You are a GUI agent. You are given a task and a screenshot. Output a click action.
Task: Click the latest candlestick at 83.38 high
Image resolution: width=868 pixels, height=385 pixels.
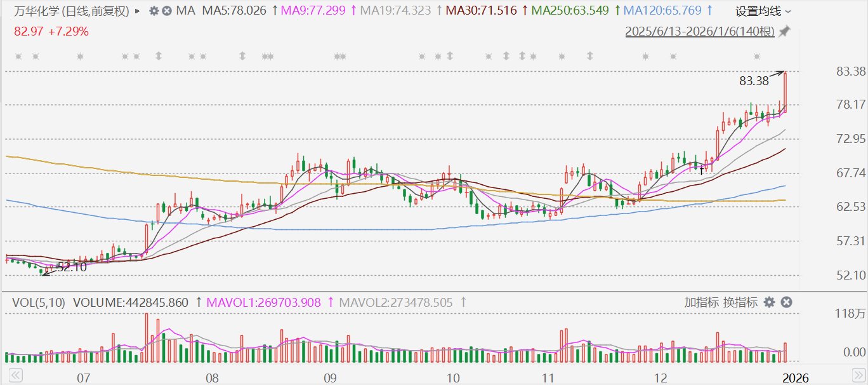(x=786, y=92)
